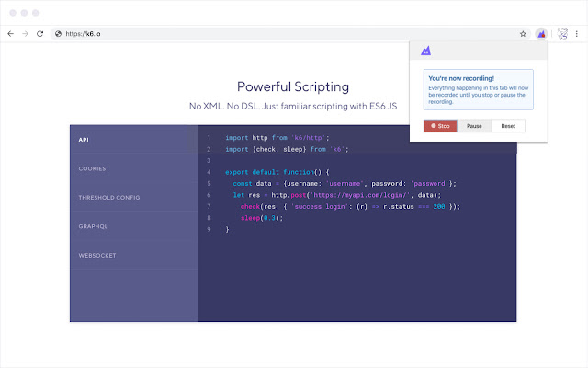588x368 pixels.
Task: Click the recording description text in popup
Action: pyautogui.click(x=478, y=95)
